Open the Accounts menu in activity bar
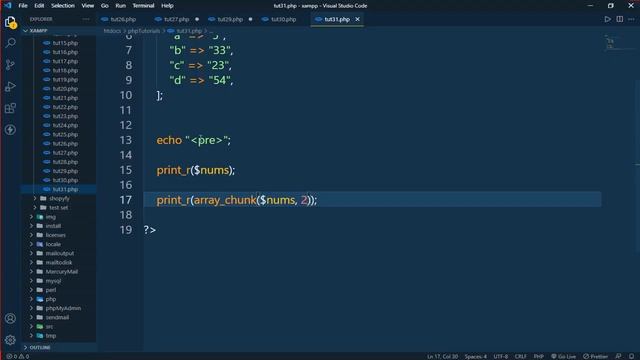 point(11,318)
